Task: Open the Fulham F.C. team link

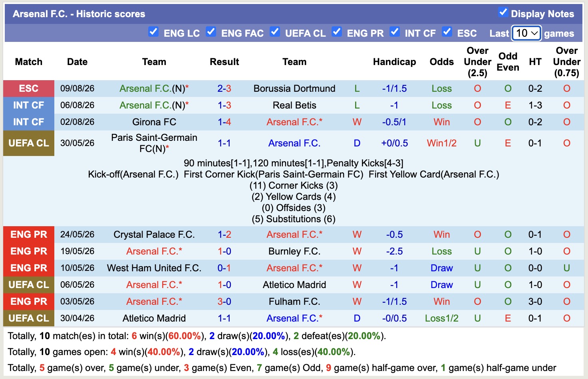Action: click(294, 302)
